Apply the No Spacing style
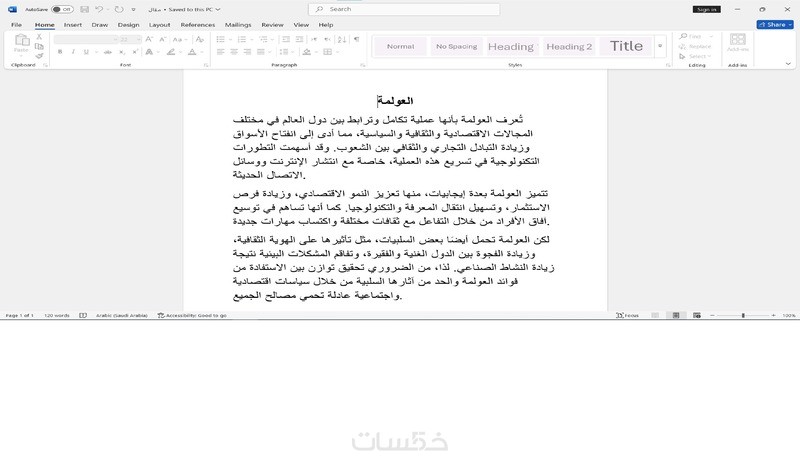Screen dimensions: 800x460 (x=457, y=46)
